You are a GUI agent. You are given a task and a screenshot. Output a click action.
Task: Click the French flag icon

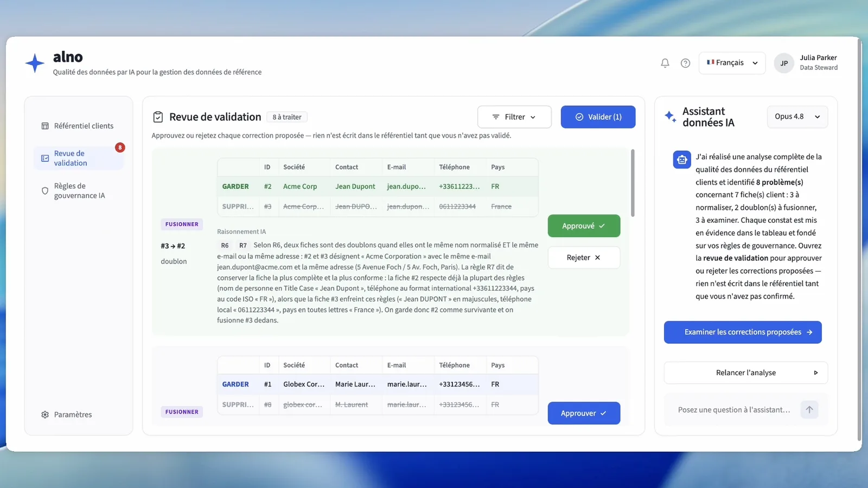click(x=710, y=62)
